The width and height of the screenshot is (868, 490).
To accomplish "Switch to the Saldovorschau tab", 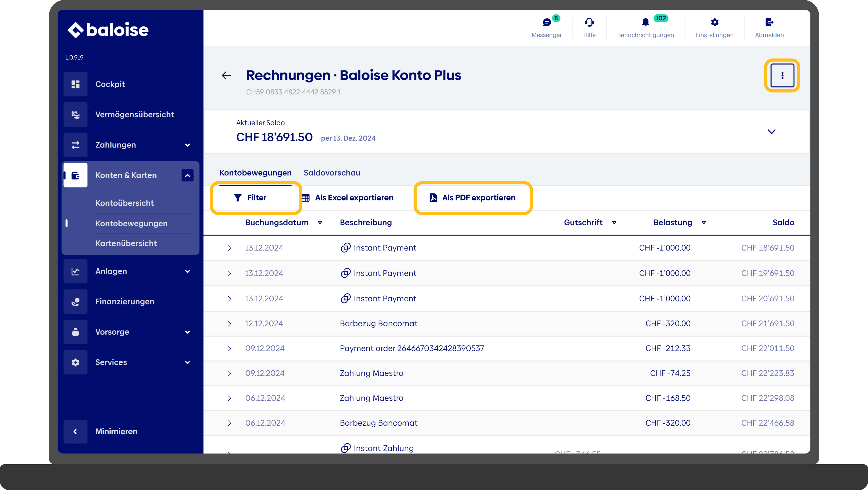I will (332, 173).
